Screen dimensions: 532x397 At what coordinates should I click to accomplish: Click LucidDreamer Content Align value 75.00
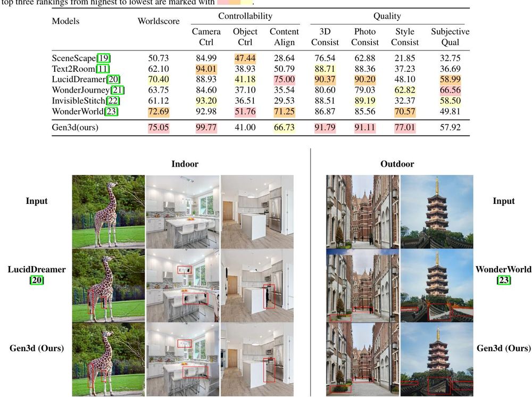(x=284, y=79)
